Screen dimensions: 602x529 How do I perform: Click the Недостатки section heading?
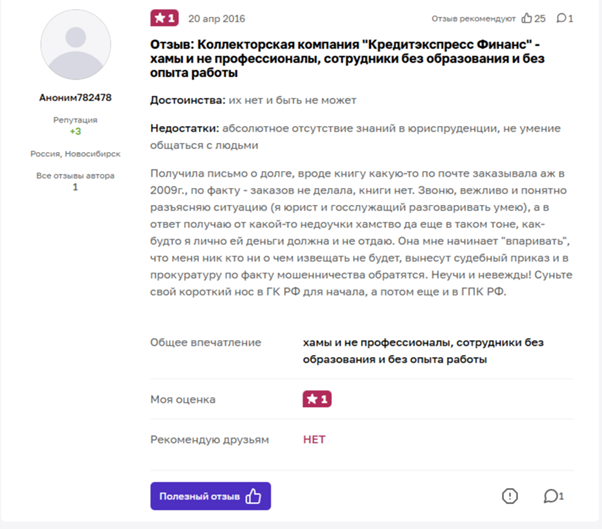pyautogui.click(x=184, y=129)
